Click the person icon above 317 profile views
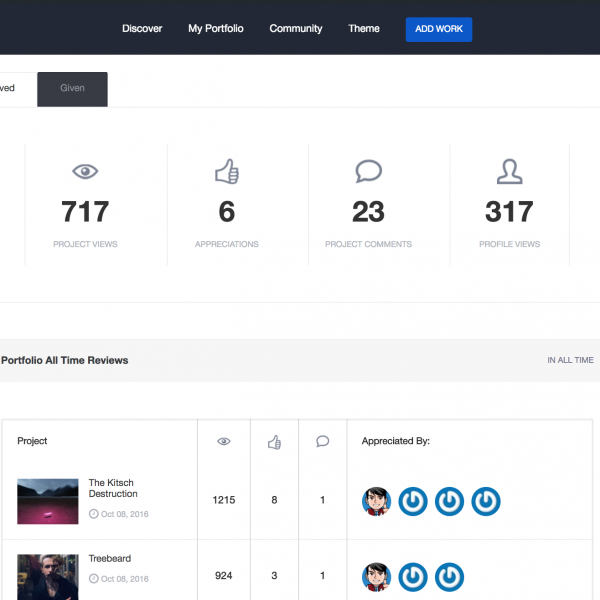This screenshot has height=600, width=600. 510,171
